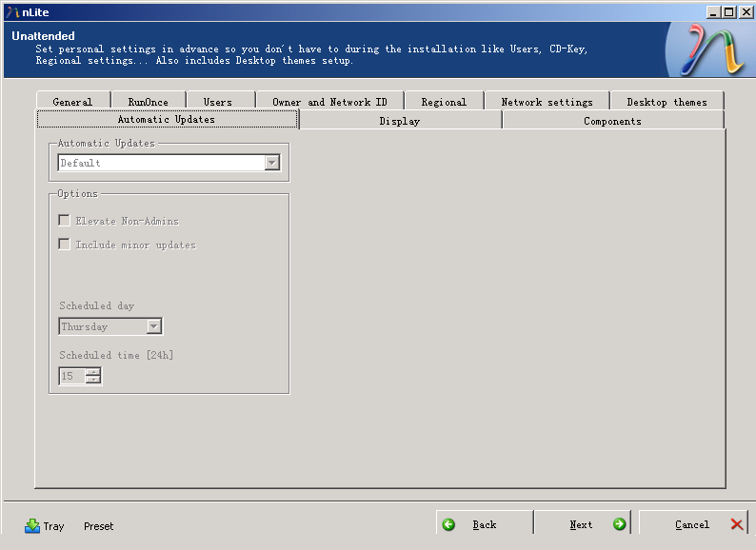Click the Scheduled time input field
This screenshot has width=756, height=550.
[71, 376]
